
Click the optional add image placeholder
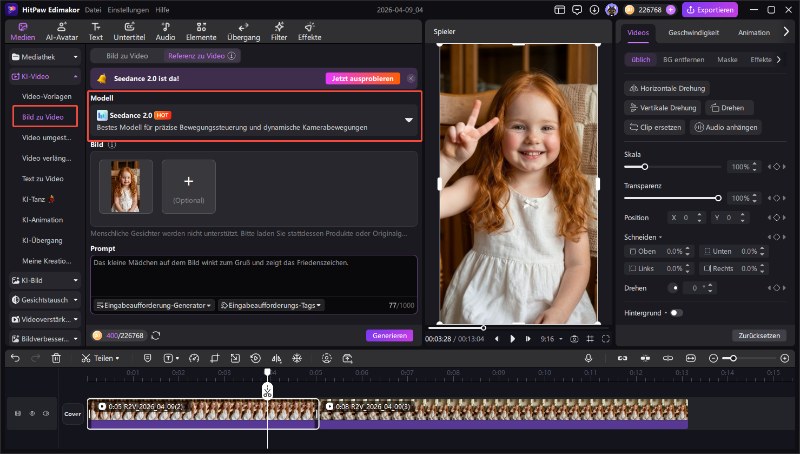tap(188, 187)
